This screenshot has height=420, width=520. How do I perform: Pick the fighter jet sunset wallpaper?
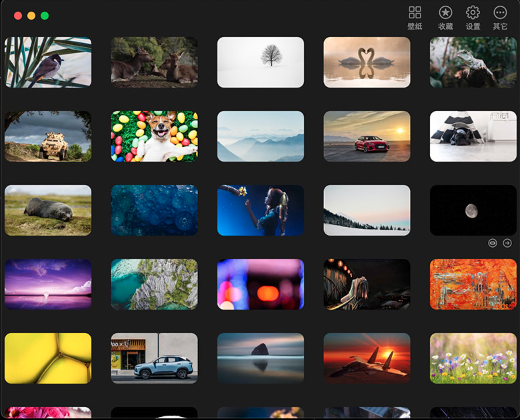pos(367,358)
